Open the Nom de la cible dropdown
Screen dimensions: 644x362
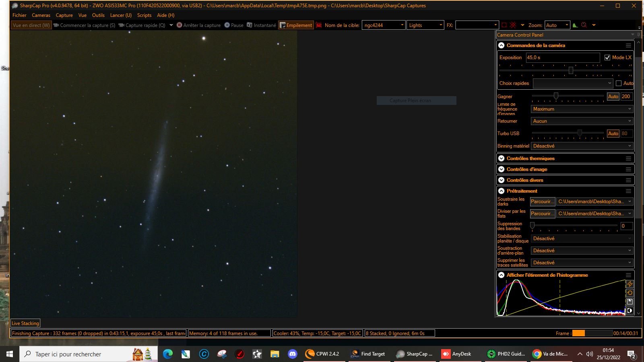coord(384,25)
